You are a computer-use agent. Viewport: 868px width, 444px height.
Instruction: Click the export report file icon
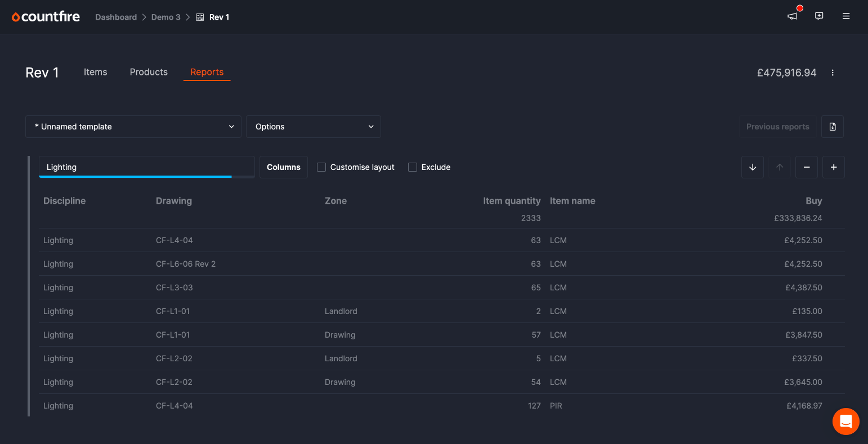(833, 127)
